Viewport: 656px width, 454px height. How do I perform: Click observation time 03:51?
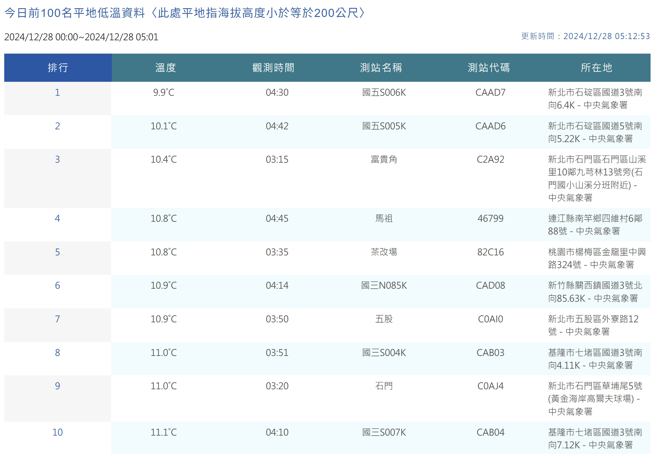coord(277,353)
